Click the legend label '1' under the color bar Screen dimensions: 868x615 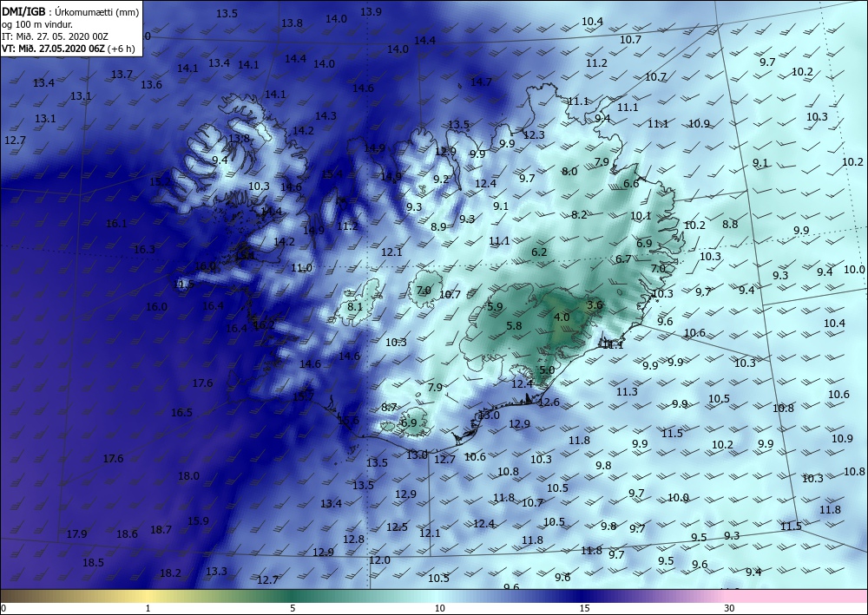point(148,608)
